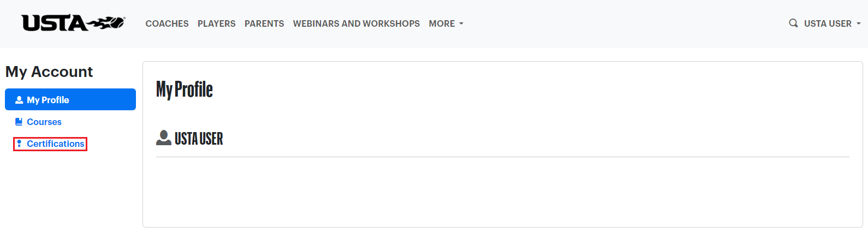Click the USTA USER profile name heading

tap(199, 139)
